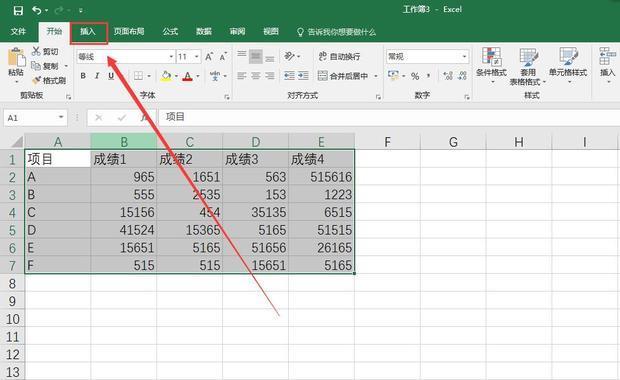This screenshot has height=380, width=620.
Task: Align text left in the cell
Action: (242, 76)
